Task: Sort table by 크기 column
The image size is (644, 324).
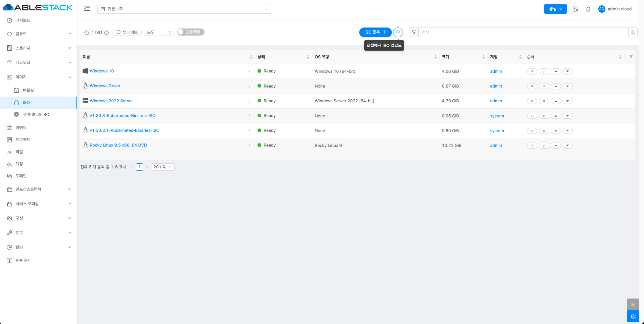Action: 483,57
